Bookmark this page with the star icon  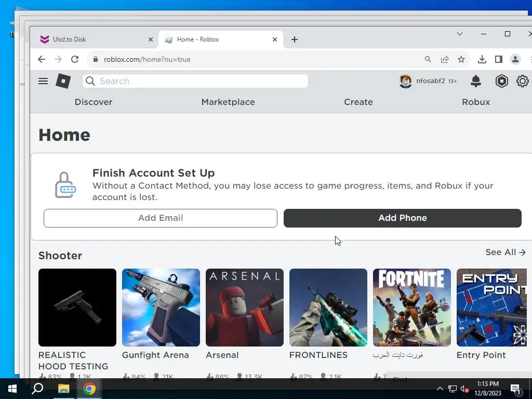[461, 59]
